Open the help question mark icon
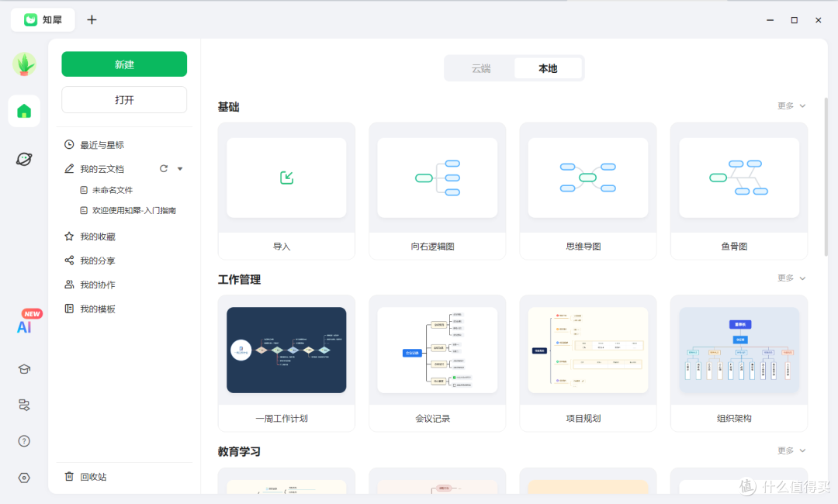838x504 pixels. click(24, 441)
